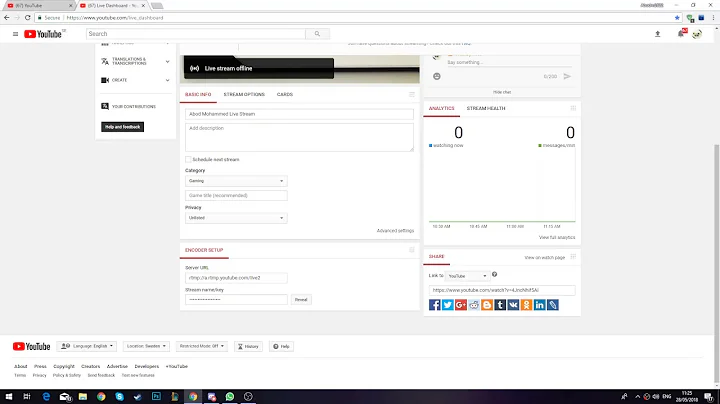720x404 pixels.
Task: Click the Game title input field
Action: (x=236, y=196)
